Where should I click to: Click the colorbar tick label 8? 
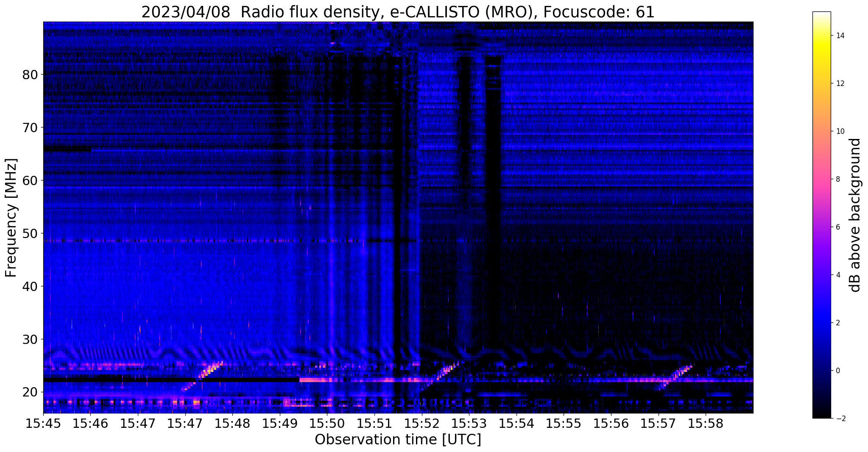pos(838,179)
